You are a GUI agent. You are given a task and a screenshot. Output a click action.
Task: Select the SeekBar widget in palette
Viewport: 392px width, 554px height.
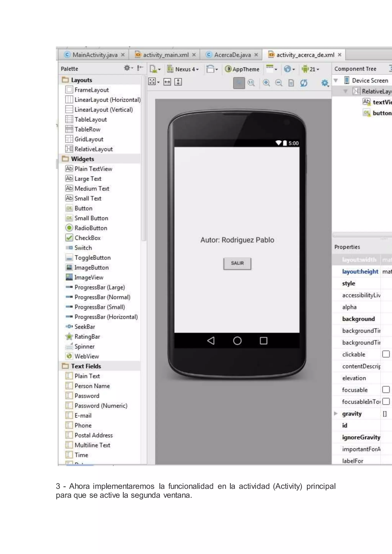[x=84, y=327]
